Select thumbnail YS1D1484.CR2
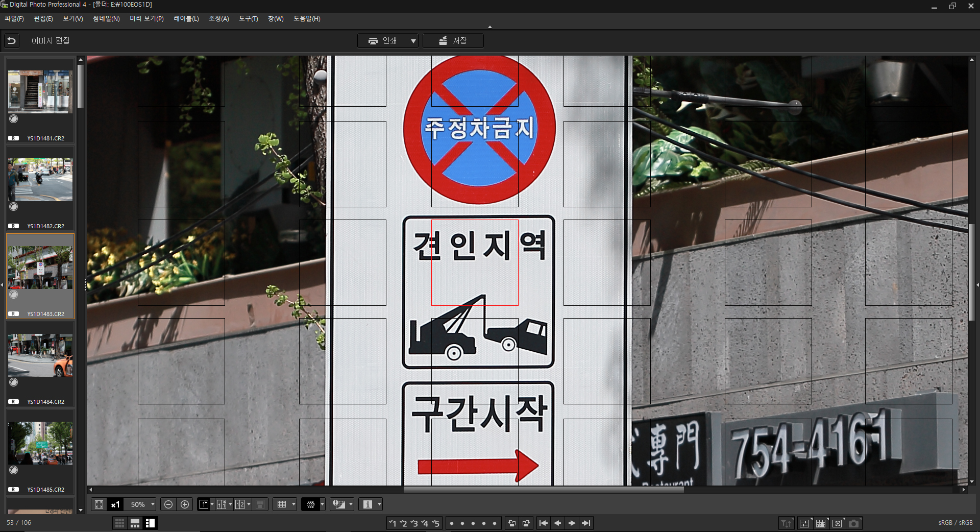Image resolution: width=980 pixels, height=532 pixels. click(x=40, y=364)
